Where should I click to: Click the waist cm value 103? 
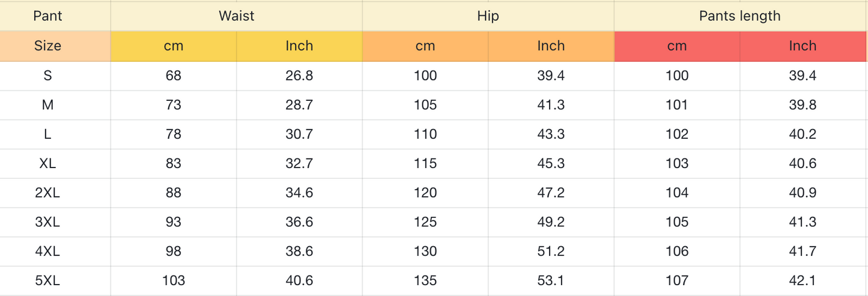tap(173, 280)
